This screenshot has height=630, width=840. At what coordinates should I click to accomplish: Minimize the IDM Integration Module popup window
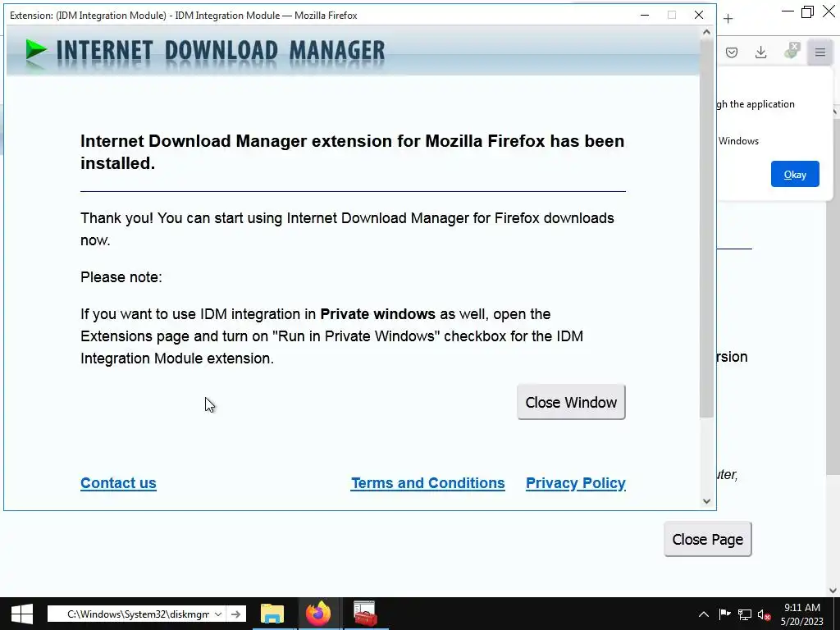pos(645,15)
